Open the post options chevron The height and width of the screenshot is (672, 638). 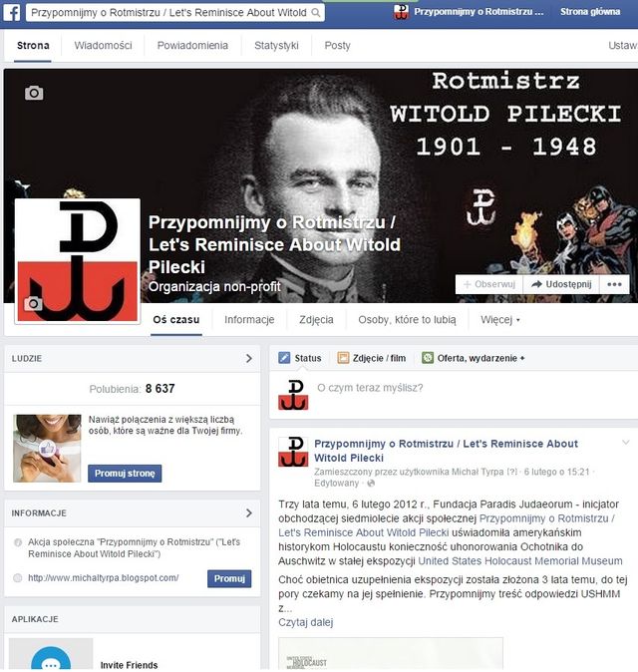point(626,443)
